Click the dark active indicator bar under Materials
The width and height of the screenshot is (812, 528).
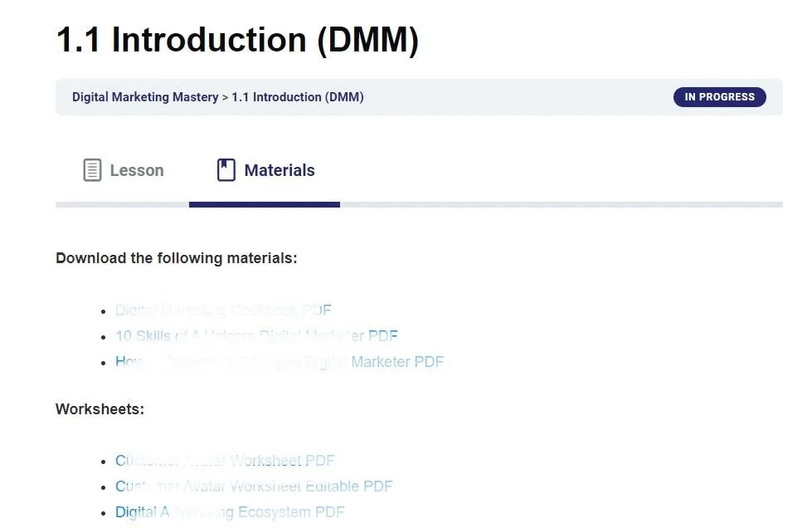pos(265,204)
